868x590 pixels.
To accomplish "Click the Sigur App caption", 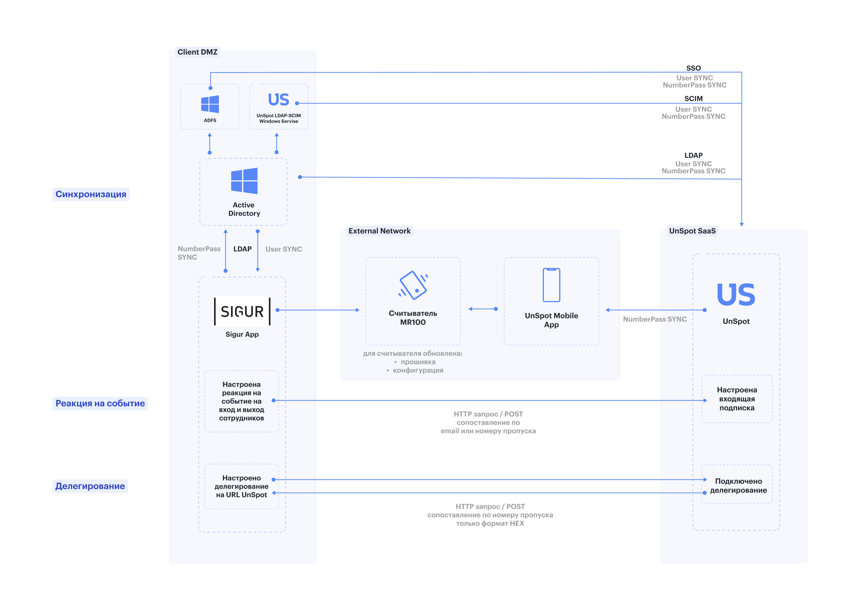I will [242, 334].
